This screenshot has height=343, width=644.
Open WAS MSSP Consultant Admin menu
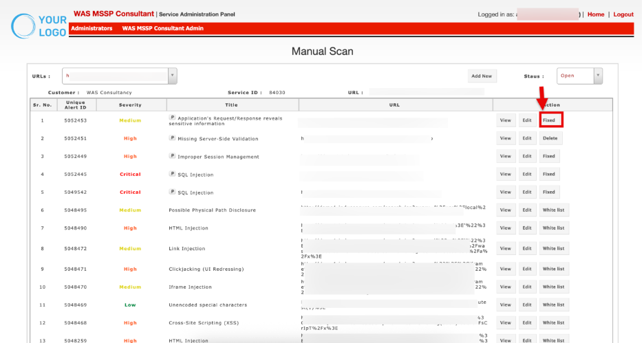[x=162, y=28]
